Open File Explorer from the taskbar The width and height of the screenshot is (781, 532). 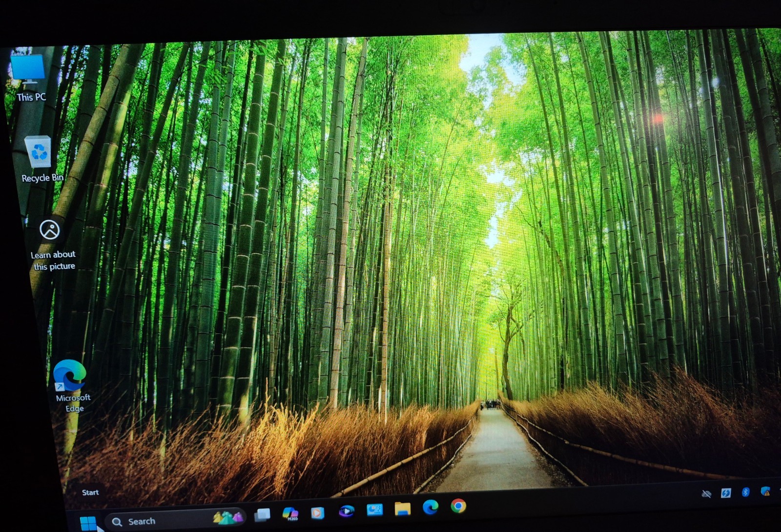click(403, 509)
